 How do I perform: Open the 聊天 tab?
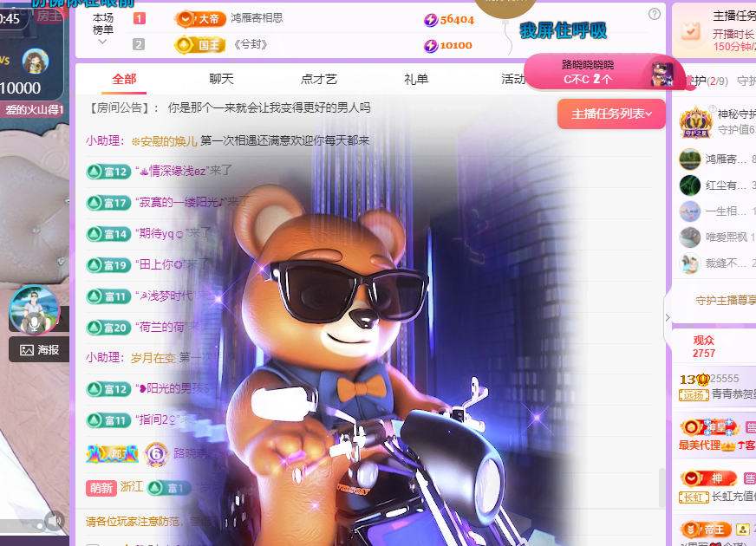click(x=221, y=79)
